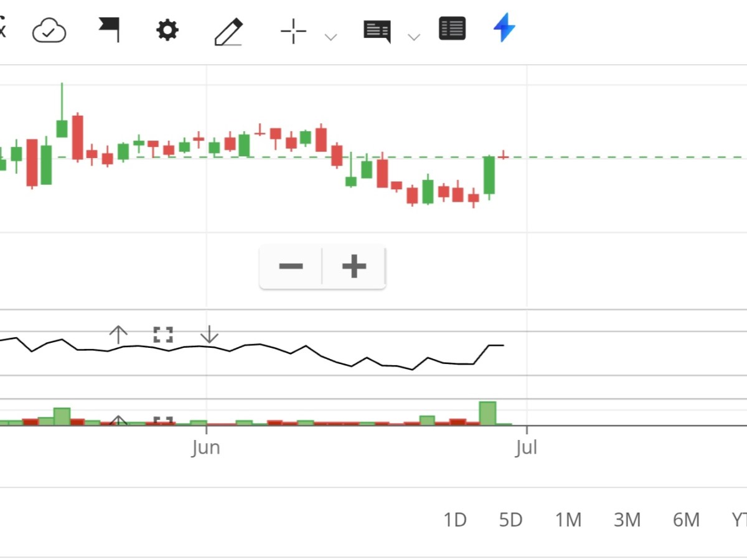Click the lightning bolt quick-action icon
Screen dimensions: 747x560
click(503, 29)
